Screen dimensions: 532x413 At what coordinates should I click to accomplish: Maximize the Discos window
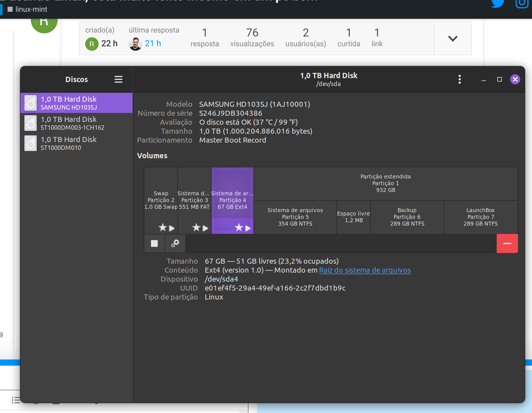(499, 79)
